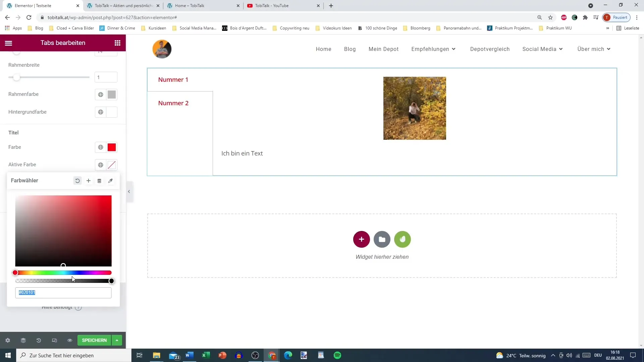644x362 pixels.
Task: Open Mein Depot navigation link
Action: coord(384,49)
